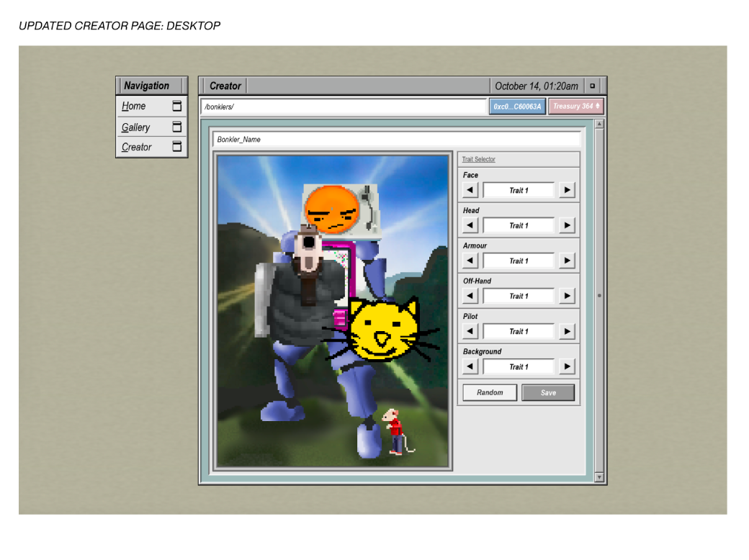Click the previous arrow for Armour trait

tap(470, 261)
